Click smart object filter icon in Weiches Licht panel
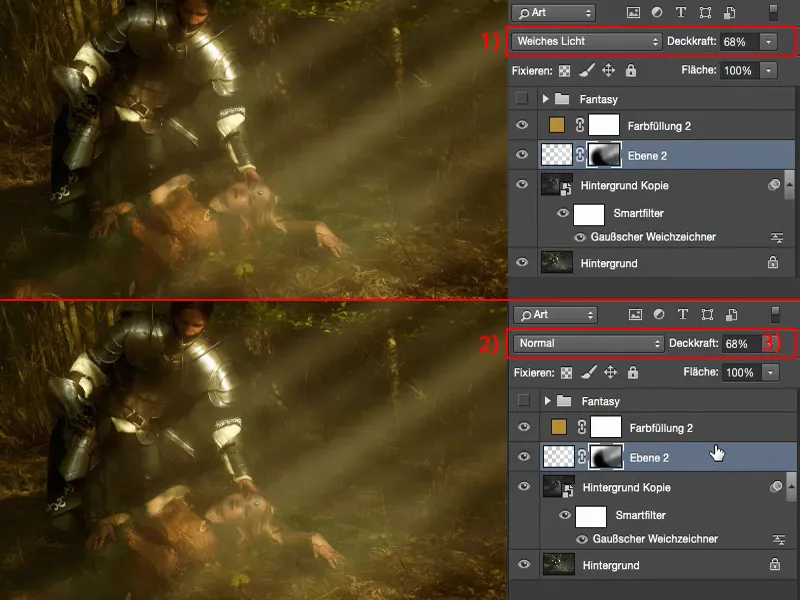The height and width of the screenshot is (600, 800). [x=730, y=12]
